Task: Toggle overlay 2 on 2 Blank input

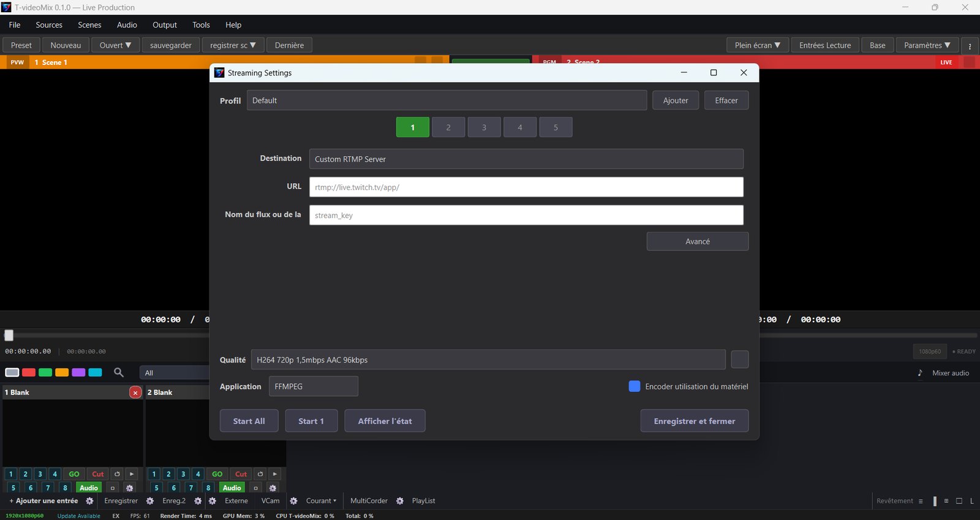Action: 169,474
